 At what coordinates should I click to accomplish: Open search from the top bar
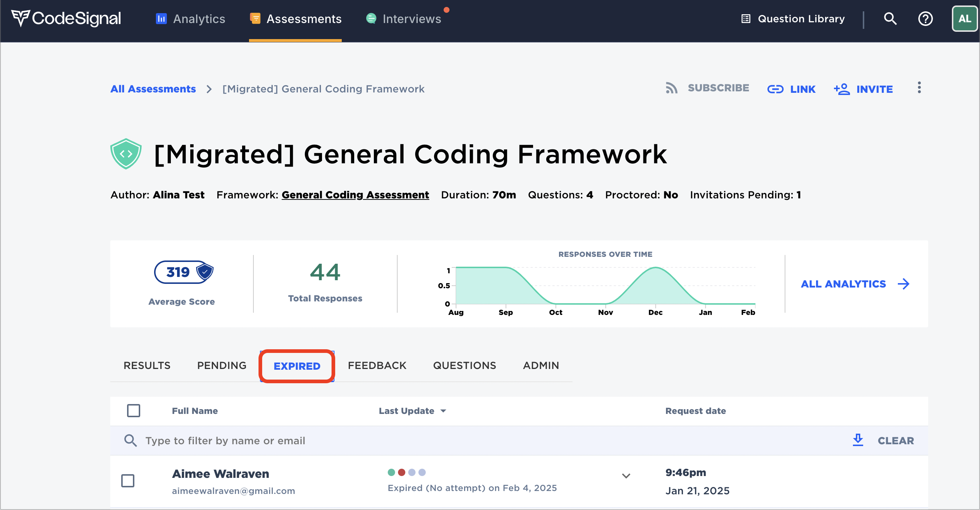click(890, 19)
